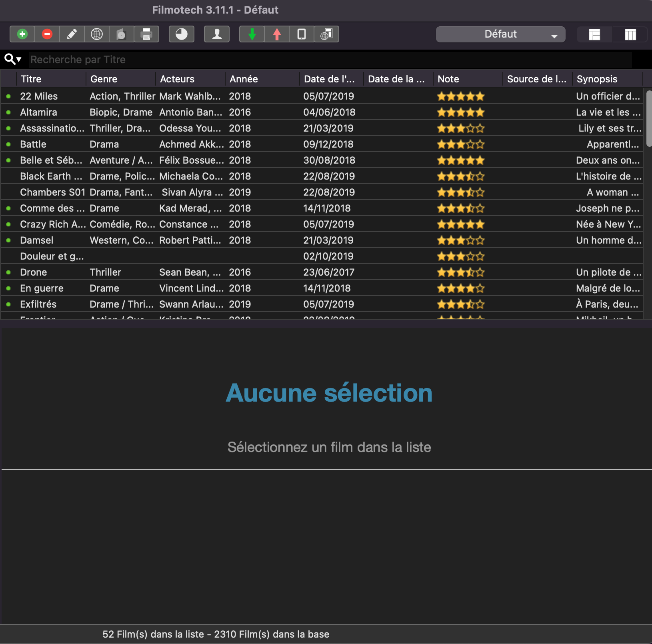Click the green add film button

[x=22, y=34]
